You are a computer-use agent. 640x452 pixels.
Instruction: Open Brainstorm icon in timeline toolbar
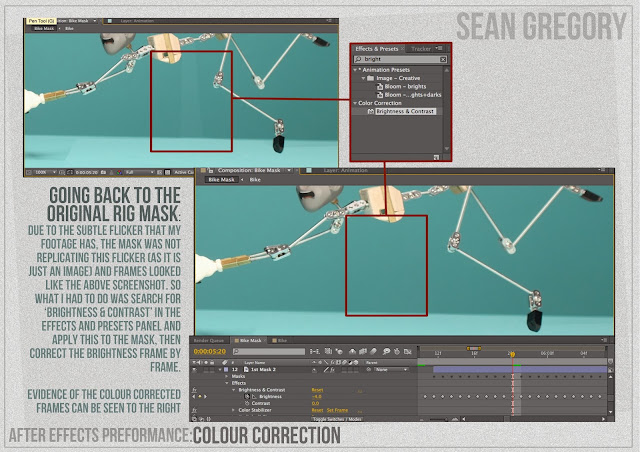click(386, 351)
